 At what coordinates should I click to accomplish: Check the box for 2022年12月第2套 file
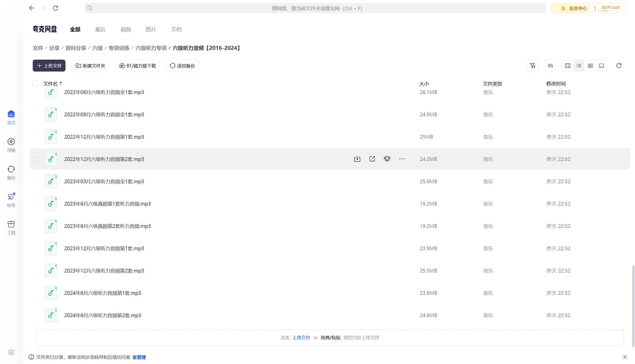click(35, 159)
